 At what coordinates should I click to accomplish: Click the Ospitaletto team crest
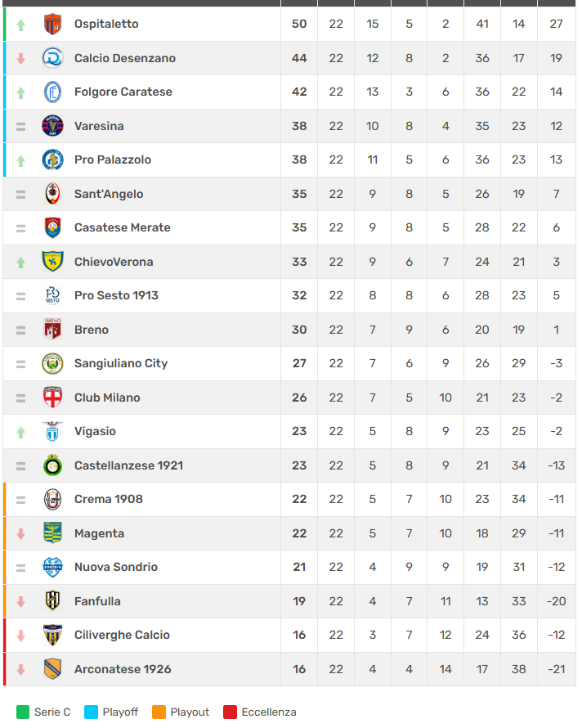[x=52, y=25]
